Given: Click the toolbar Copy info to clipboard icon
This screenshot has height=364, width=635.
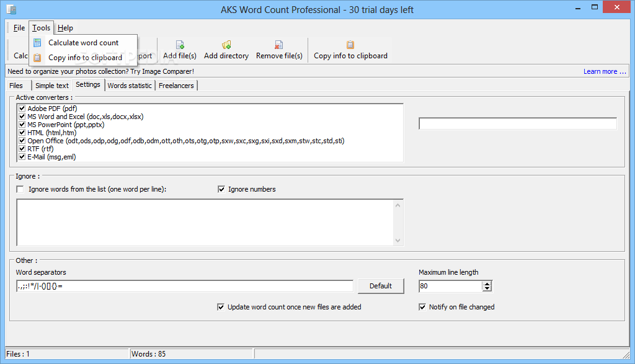Looking at the screenshot, I should tap(350, 45).
